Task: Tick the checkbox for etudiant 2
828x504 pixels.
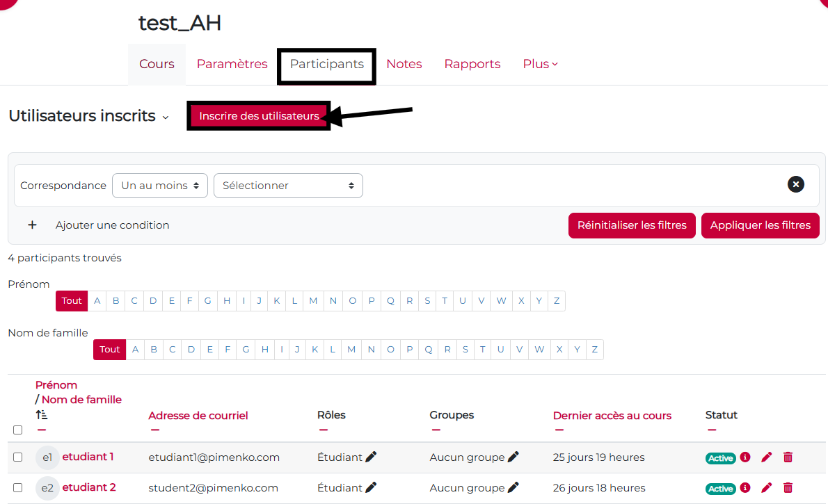Action: [18, 487]
